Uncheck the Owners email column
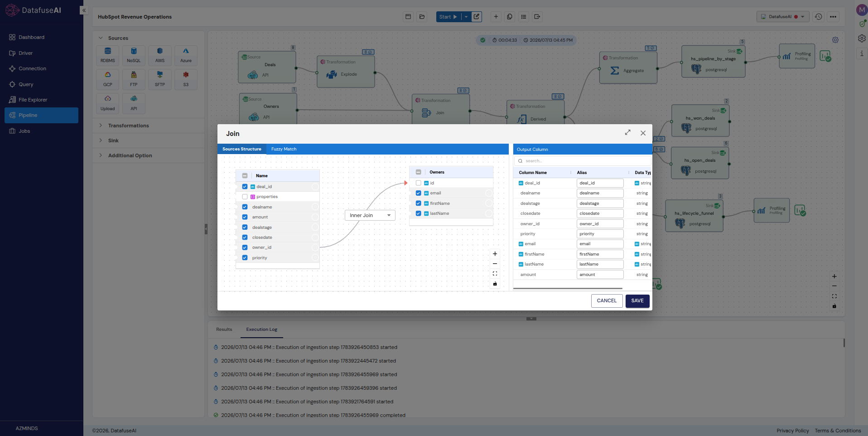The width and height of the screenshot is (868, 436). (418, 193)
